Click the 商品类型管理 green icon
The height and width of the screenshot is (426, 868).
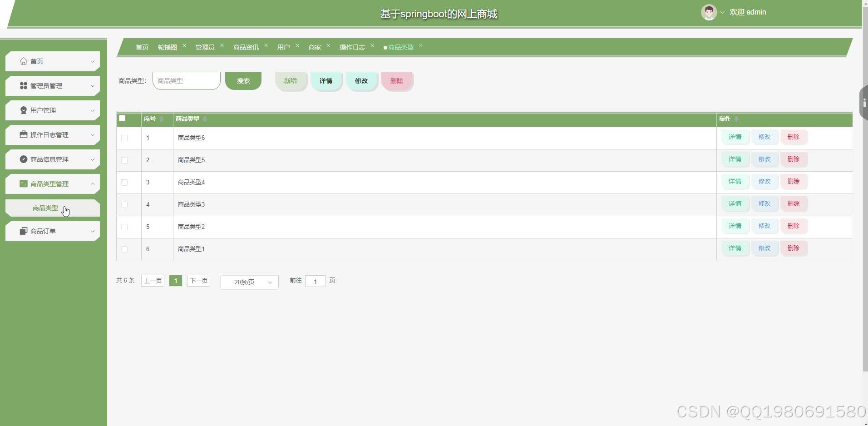[24, 184]
